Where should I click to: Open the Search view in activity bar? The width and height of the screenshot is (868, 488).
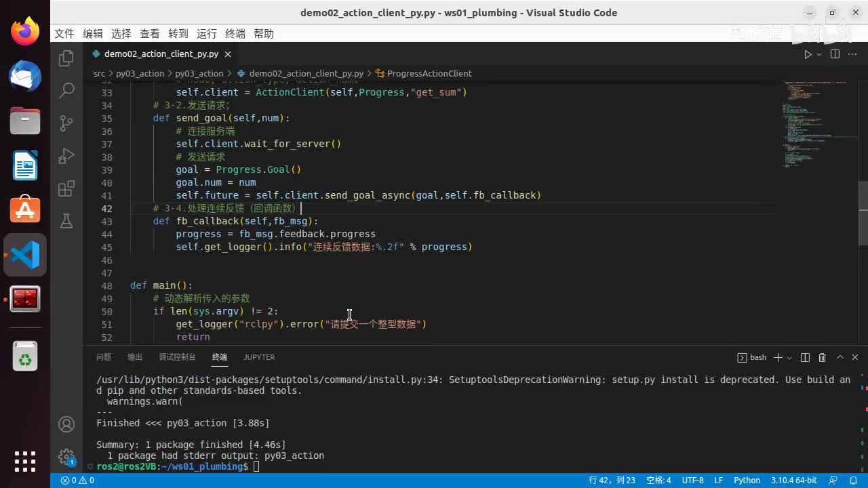66,90
